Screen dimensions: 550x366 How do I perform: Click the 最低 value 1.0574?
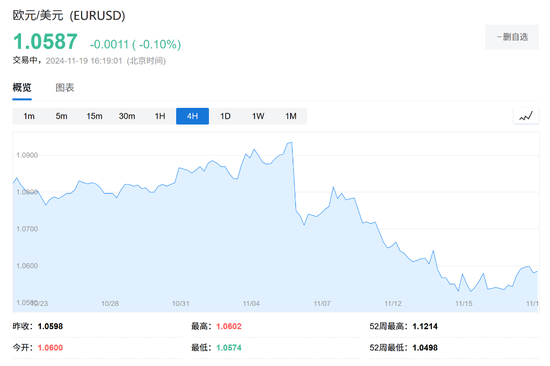229,348
